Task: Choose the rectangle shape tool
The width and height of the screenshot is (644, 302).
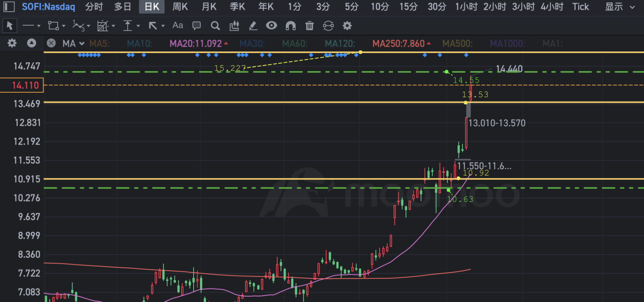Action: coord(53,26)
